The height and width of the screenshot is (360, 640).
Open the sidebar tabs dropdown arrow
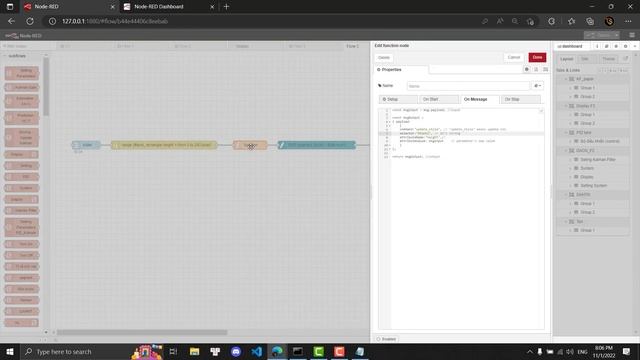635,46
